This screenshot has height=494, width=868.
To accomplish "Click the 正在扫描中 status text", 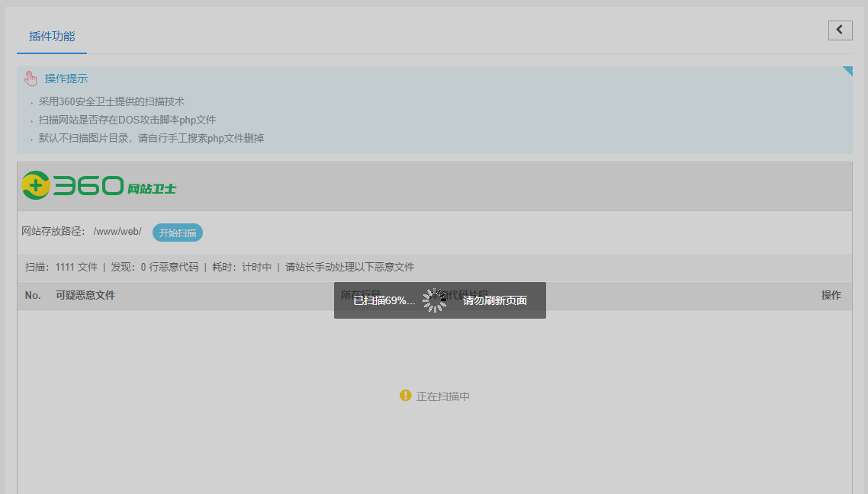I will (x=443, y=396).
